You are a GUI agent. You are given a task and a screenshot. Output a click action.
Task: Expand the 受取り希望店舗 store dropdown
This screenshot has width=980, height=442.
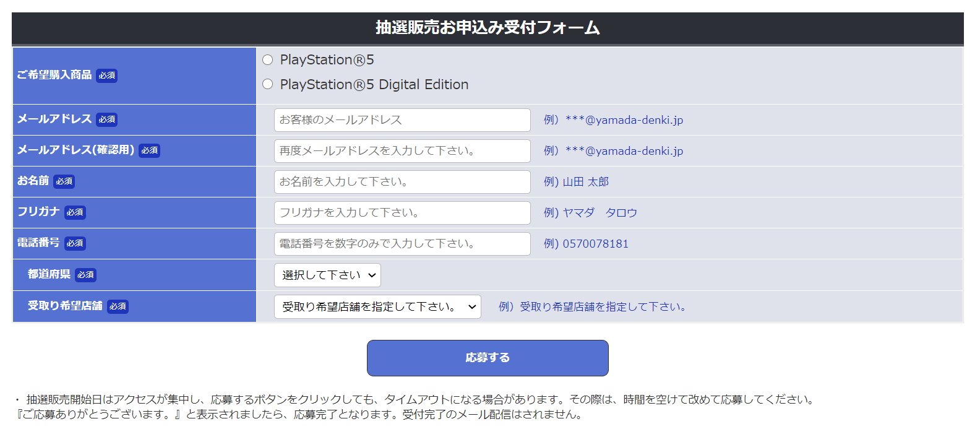(377, 306)
